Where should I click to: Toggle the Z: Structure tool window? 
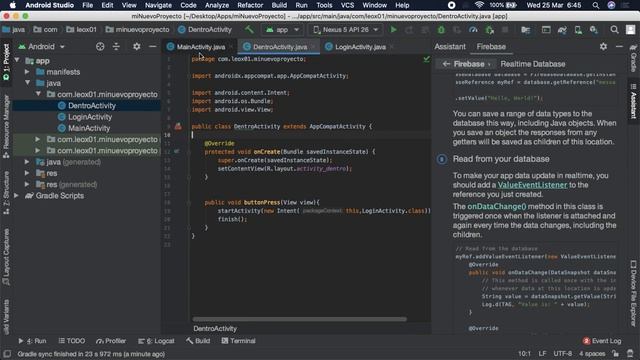coord(6,193)
